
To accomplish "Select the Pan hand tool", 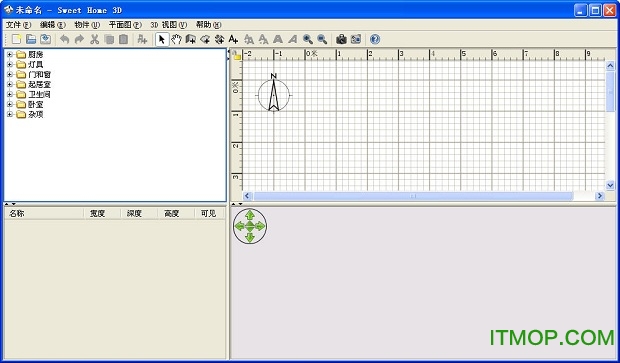I will click(x=176, y=39).
